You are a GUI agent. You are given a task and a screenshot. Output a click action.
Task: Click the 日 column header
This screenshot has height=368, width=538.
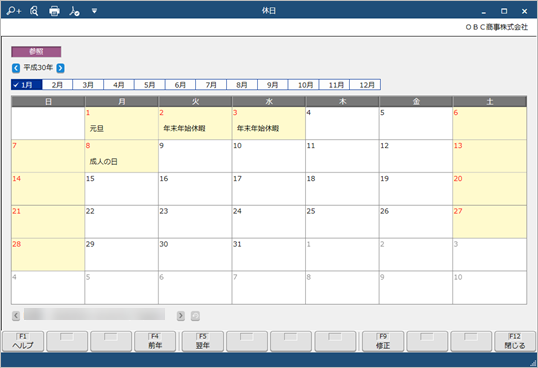click(x=48, y=102)
